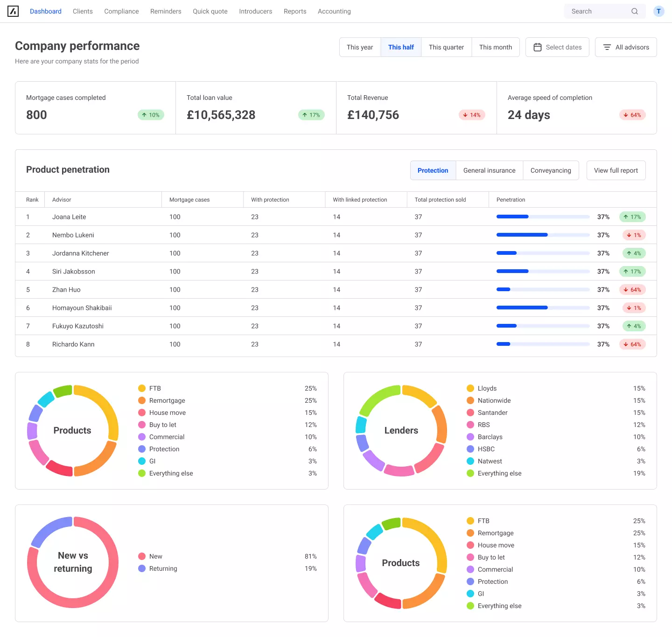This screenshot has width=672, height=637.
Task: Click the Protection legend color dot
Action: pos(141,449)
